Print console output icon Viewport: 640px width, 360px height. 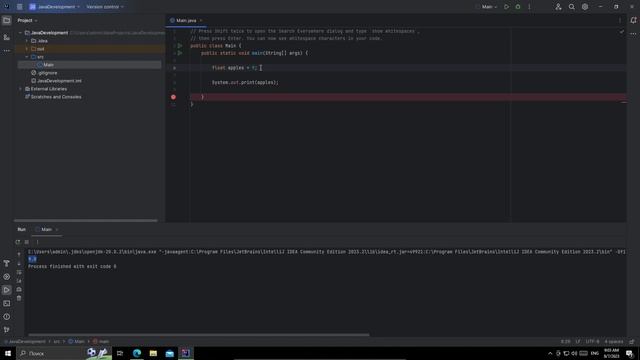pos(19,289)
